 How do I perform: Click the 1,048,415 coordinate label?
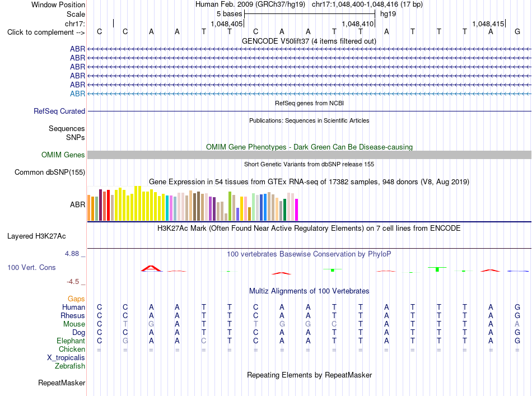click(488, 24)
